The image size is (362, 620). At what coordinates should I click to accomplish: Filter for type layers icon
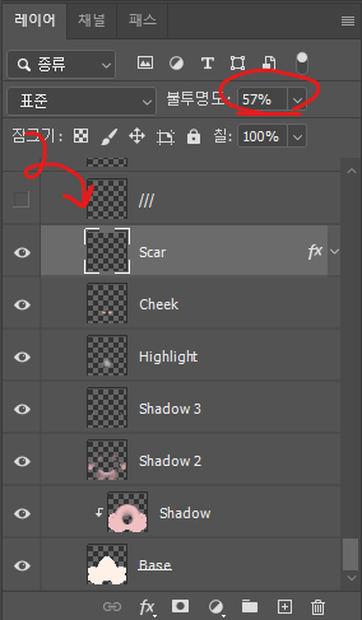click(x=207, y=63)
